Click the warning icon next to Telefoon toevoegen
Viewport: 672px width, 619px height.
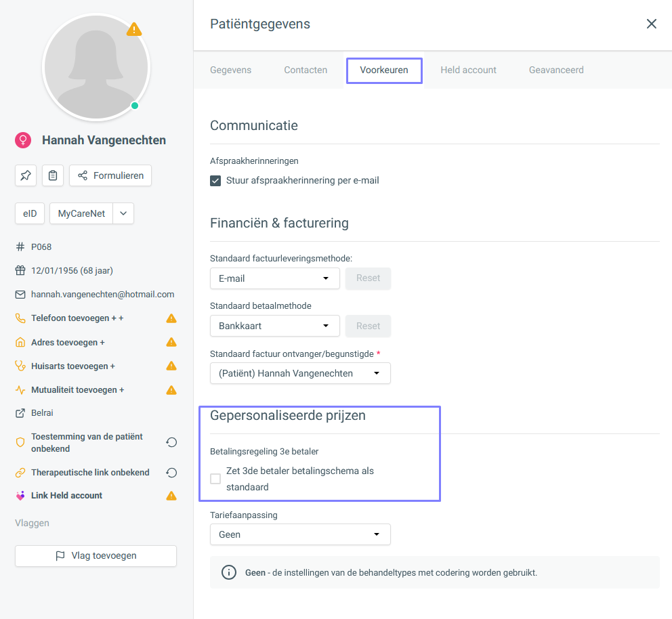(x=171, y=318)
